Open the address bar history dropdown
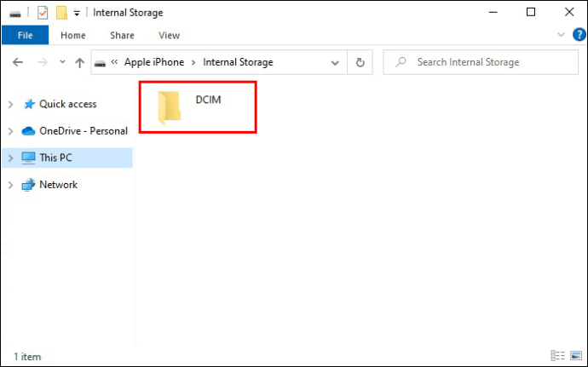Screen dimensions: 588x367 click(335, 63)
